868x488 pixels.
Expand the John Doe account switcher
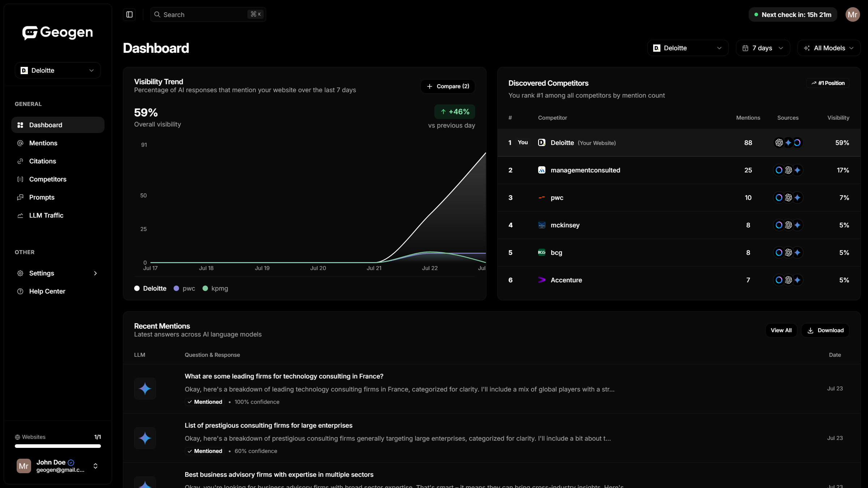coord(95,466)
